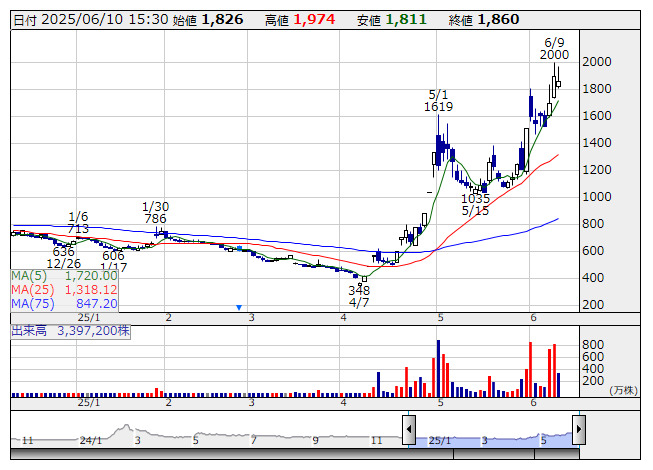This screenshot has height=470, width=653.
Task: Click the small blue triangle marker on date axis
Action: pyautogui.click(x=239, y=307)
